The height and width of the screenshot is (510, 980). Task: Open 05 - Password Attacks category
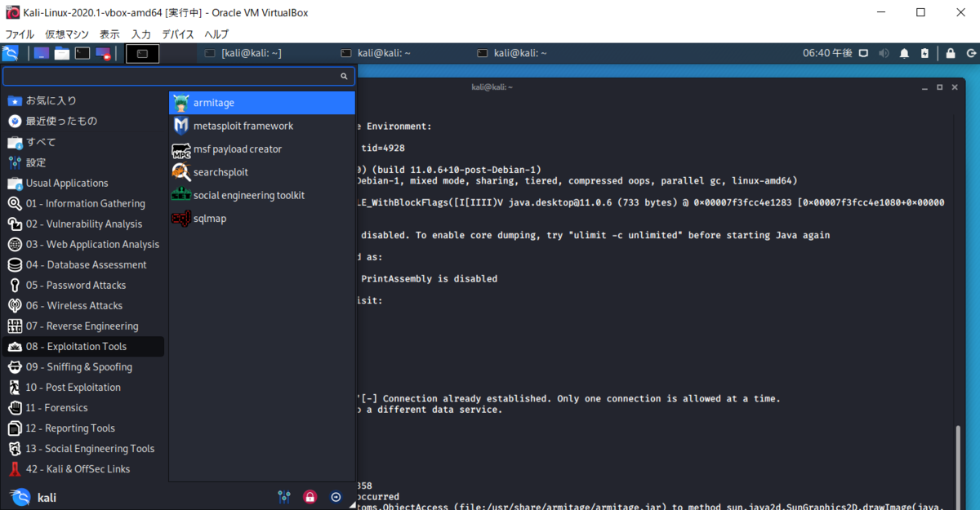pos(85,285)
